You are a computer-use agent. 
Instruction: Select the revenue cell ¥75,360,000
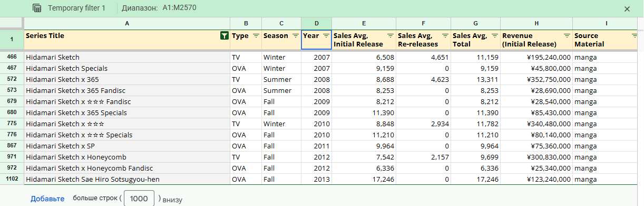pos(536,146)
